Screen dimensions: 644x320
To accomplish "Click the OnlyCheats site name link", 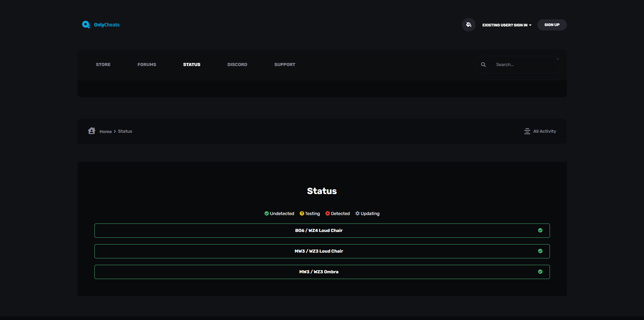I will point(107,25).
